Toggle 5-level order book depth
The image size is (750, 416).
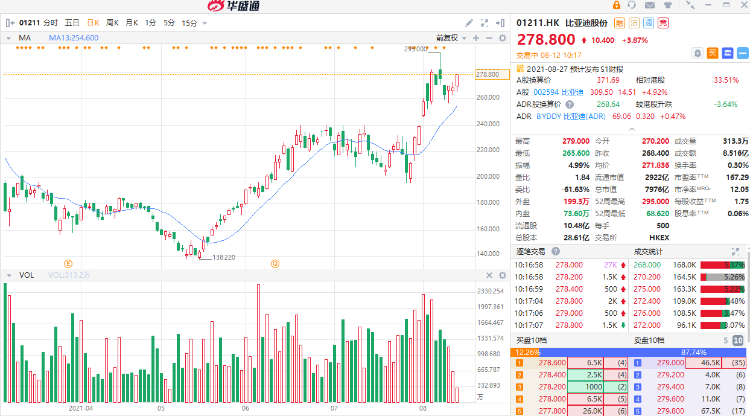pyautogui.click(x=727, y=340)
